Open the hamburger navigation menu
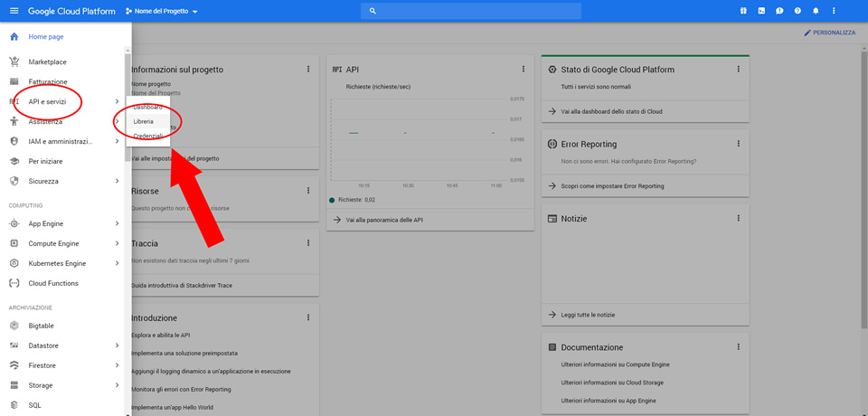 tap(14, 11)
